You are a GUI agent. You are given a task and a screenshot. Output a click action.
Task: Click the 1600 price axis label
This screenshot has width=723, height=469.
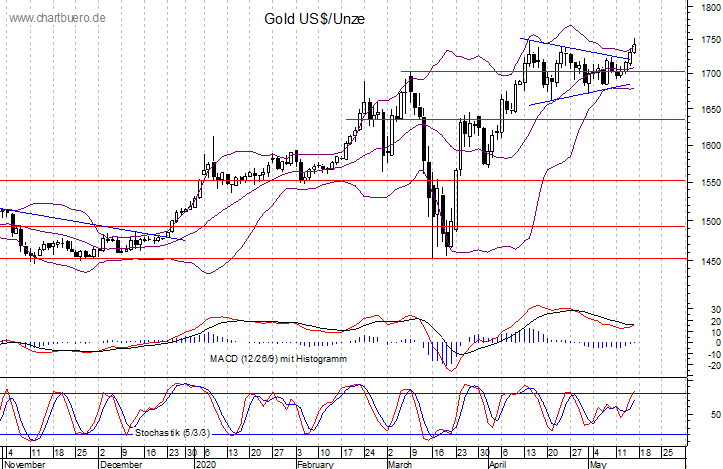[711, 146]
